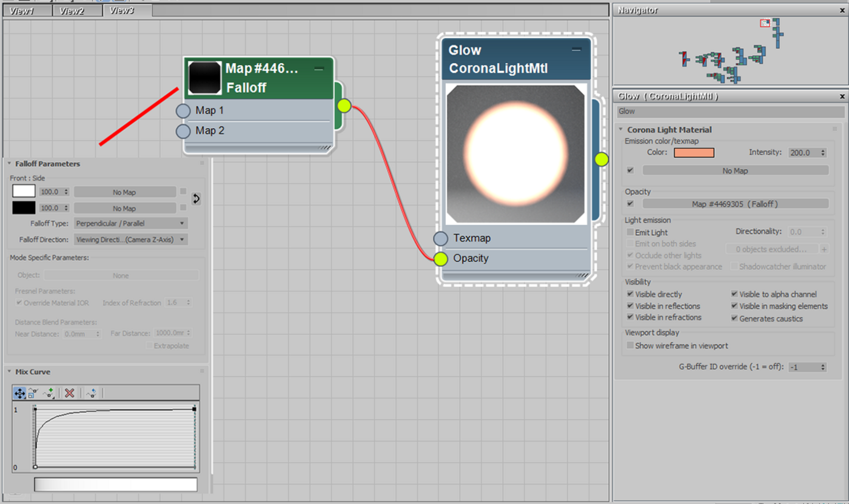Click the black side color swatch
This screenshot has width=849, height=504.
coord(24,208)
